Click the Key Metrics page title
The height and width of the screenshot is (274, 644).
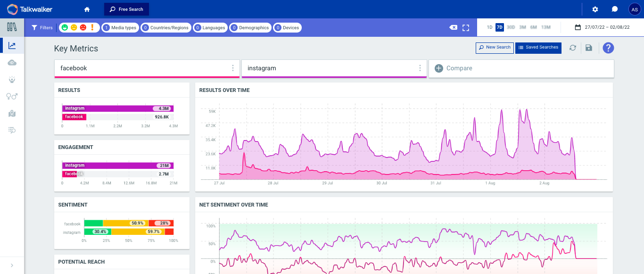click(76, 49)
